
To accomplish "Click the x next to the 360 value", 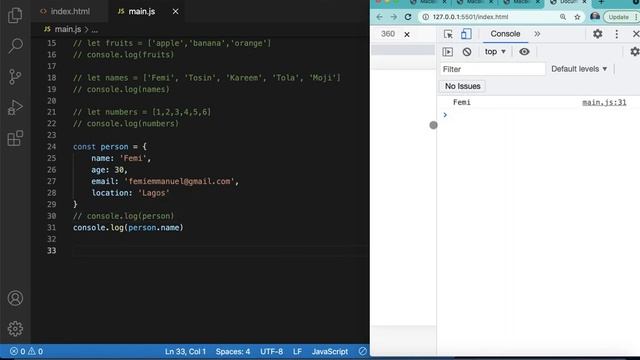I will click(407, 35).
